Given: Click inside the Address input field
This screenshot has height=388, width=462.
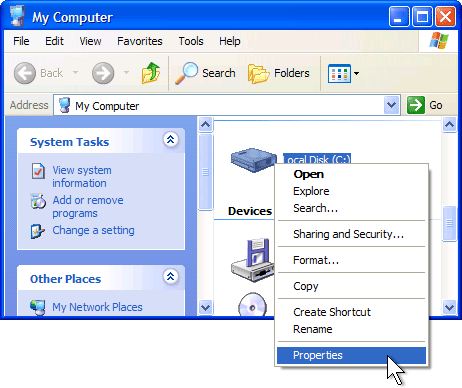Looking at the screenshot, I should 227,105.
